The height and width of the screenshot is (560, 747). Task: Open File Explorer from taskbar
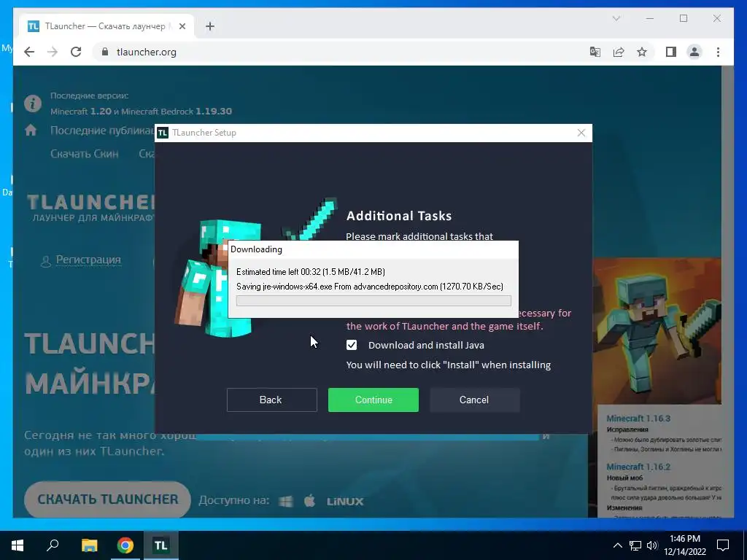[x=89, y=545]
